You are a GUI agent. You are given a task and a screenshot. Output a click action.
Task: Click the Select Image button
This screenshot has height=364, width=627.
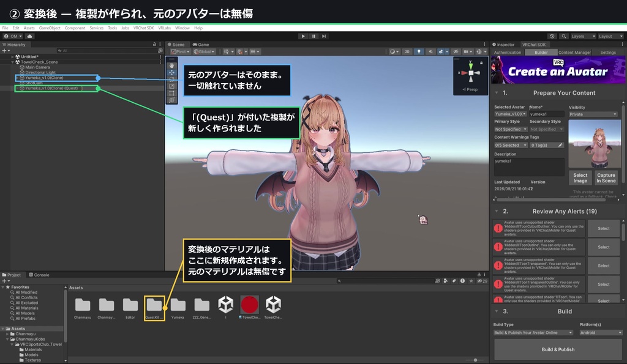coord(580,178)
